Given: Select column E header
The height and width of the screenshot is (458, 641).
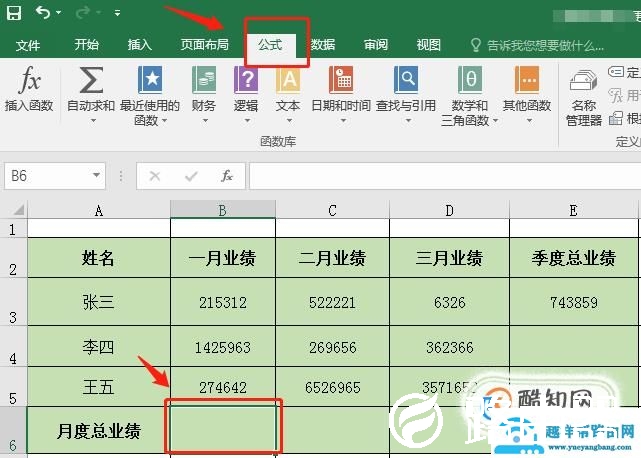Looking at the screenshot, I should [x=574, y=210].
